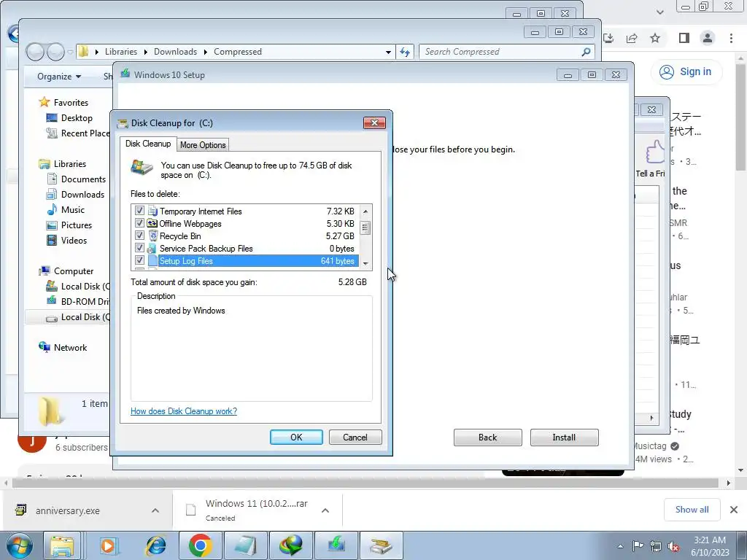Cancel the Disk Cleanup dialog
This screenshot has height=560, width=747.
click(x=355, y=437)
